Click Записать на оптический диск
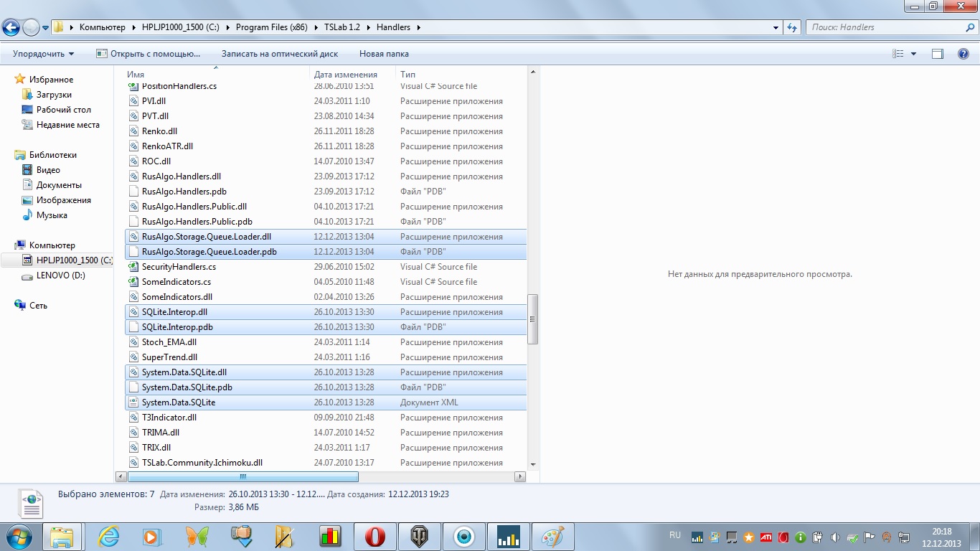The width and height of the screenshot is (980, 551). (x=280, y=54)
